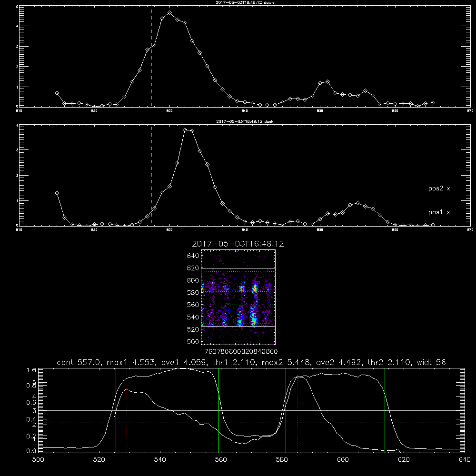Click the '600' label on bottom plot x-axis
476x476 pixels.
pyautogui.click(x=343, y=460)
